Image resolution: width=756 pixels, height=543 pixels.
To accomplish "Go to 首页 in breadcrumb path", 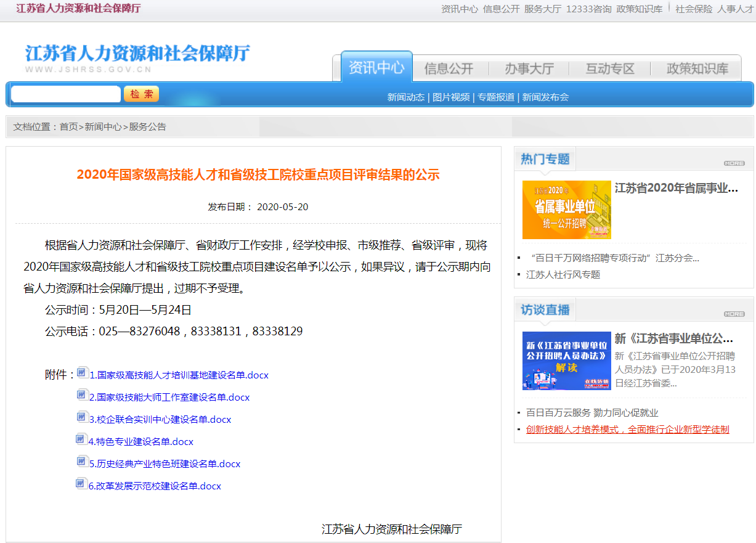I will click(x=68, y=127).
